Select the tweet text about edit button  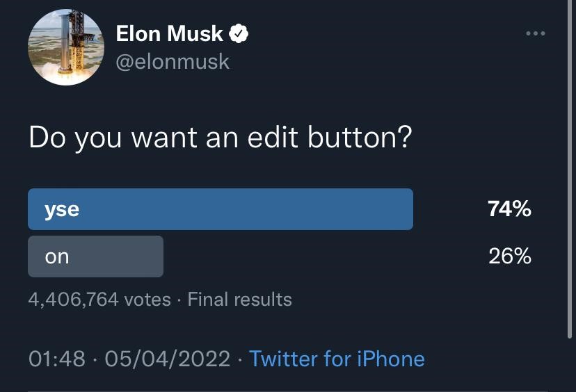(221, 138)
